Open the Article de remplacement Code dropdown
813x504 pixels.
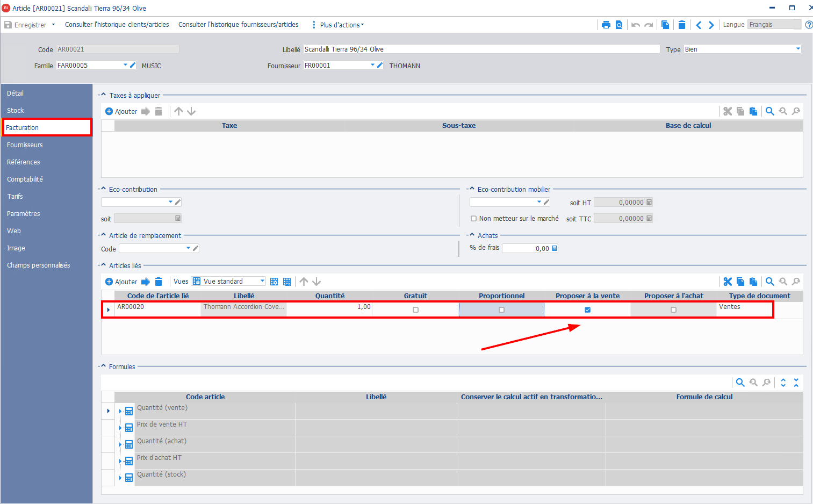(x=189, y=248)
